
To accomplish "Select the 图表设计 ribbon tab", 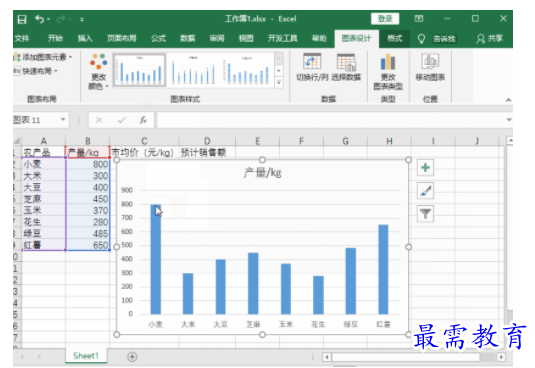I will pyautogui.click(x=357, y=39).
